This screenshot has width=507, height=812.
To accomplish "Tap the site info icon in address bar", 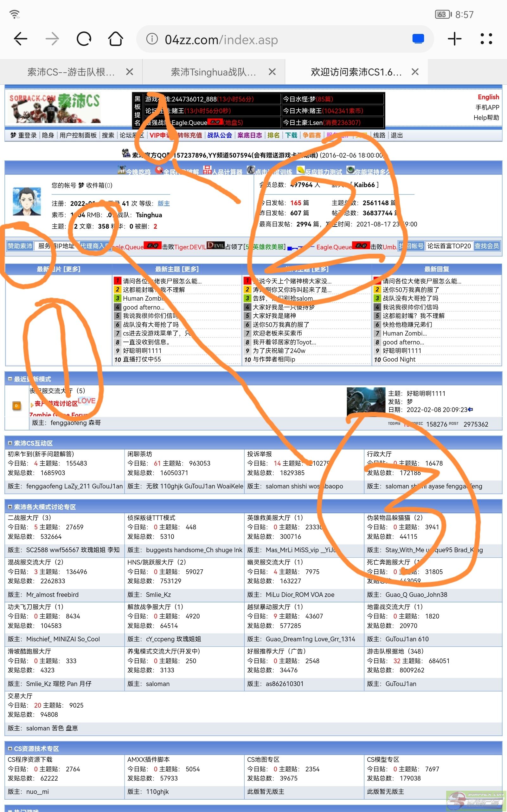I will click(x=152, y=39).
